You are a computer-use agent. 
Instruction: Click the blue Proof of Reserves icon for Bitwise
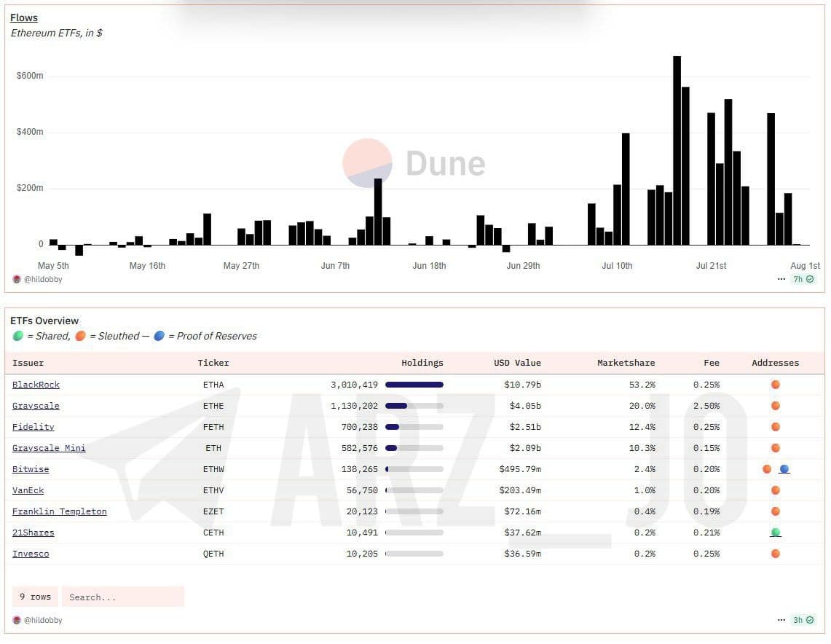pos(784,469)
